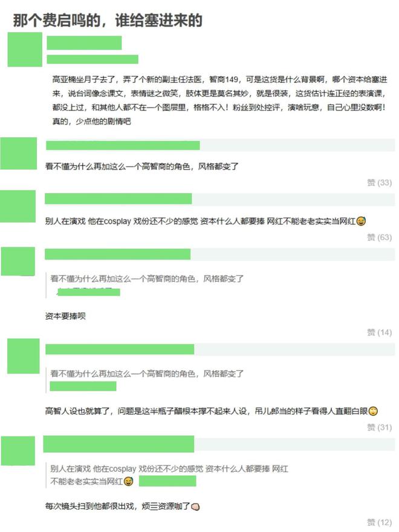
Task: Click the original poster's masked avatar
Action: point(25,50)
